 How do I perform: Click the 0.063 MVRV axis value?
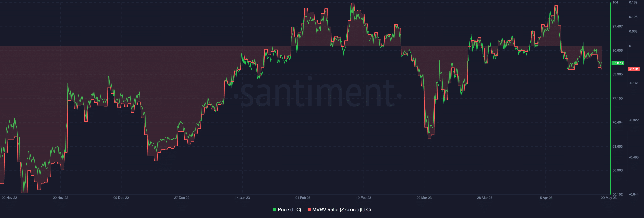tap(633, 31)
